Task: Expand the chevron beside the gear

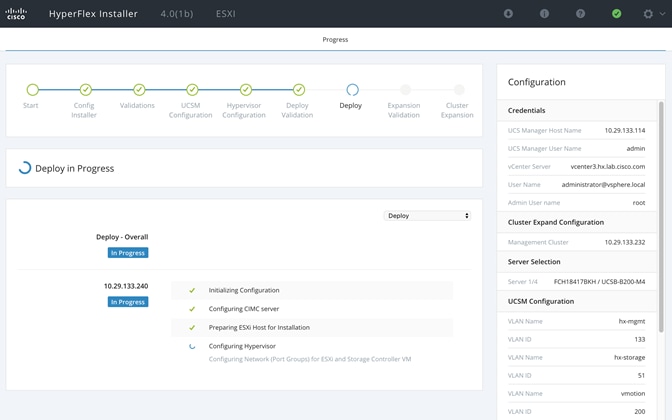Action: pos(662,14)
